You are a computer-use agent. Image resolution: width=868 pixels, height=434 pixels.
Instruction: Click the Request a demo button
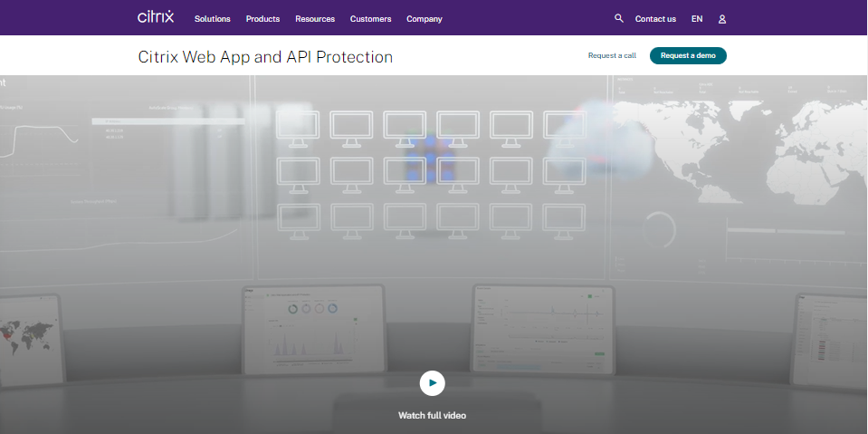pyautogui.click(x=688, y=55)
